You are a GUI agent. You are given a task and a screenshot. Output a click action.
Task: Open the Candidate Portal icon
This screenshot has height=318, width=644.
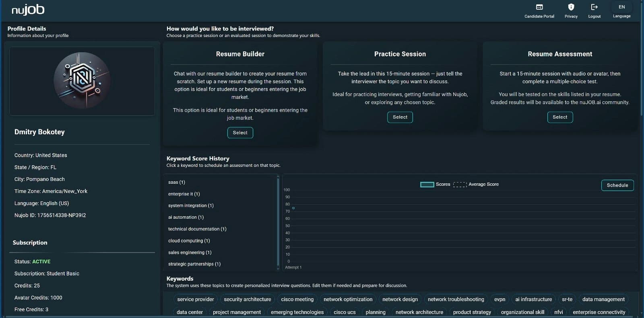click(539, 7)
